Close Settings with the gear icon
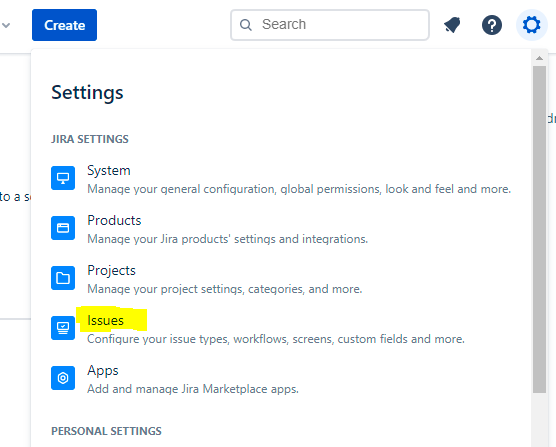Viewport: 556px width, 447px height. (531, 25)
